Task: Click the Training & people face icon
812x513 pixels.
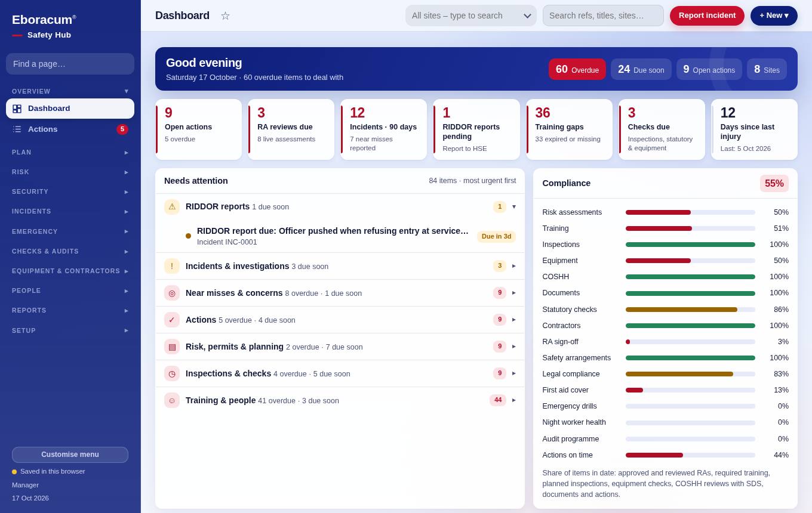Action: 172,400
